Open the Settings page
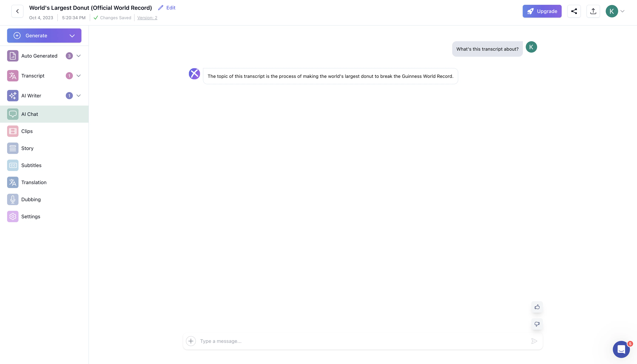 [31, 216]
